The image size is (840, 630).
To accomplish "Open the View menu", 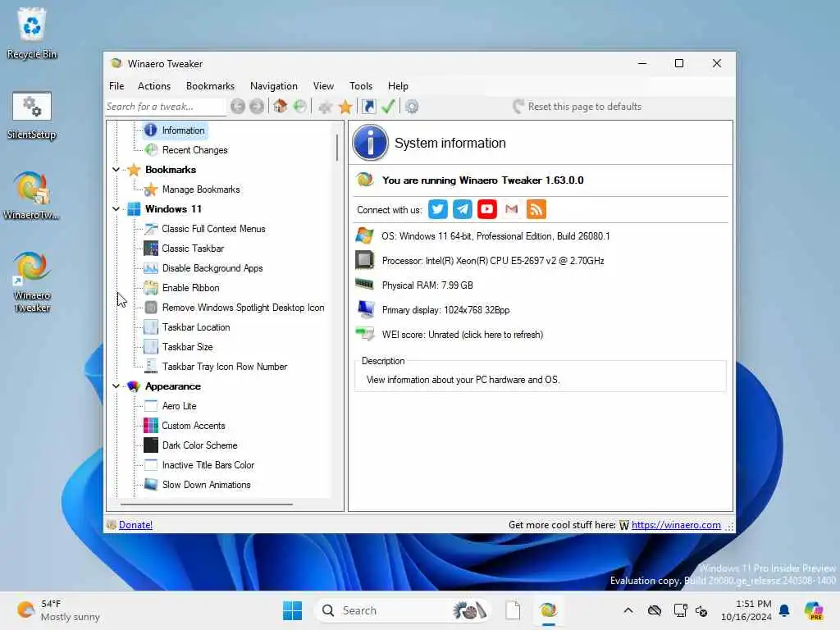I will (323, 85).
